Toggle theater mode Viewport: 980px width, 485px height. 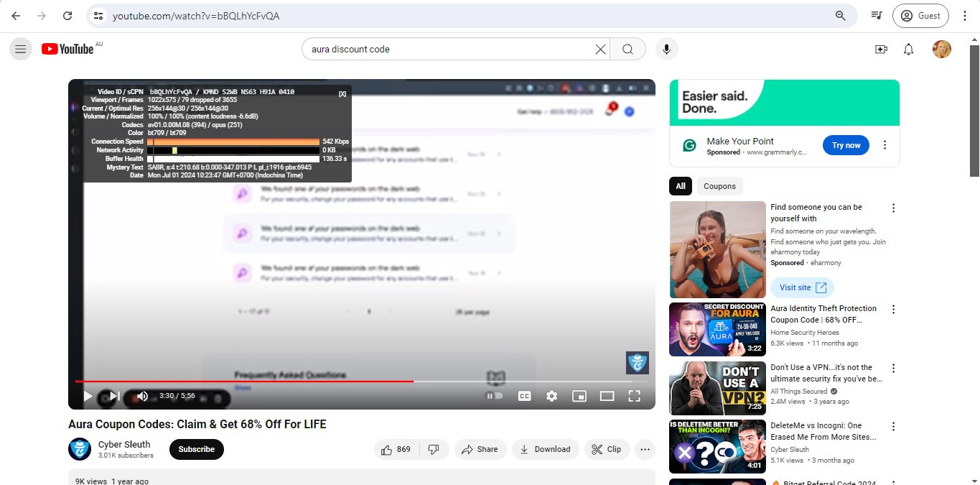pos(607,396)
